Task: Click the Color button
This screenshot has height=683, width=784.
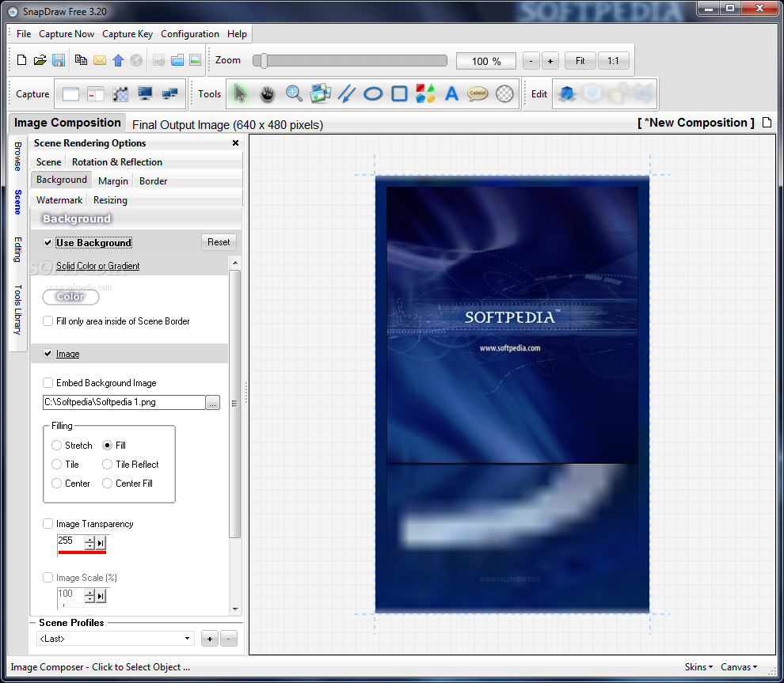Action: tap(70, 297)
